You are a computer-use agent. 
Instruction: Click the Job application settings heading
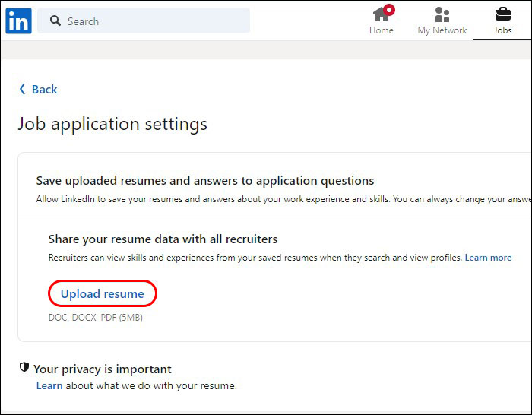coord(112,124)
